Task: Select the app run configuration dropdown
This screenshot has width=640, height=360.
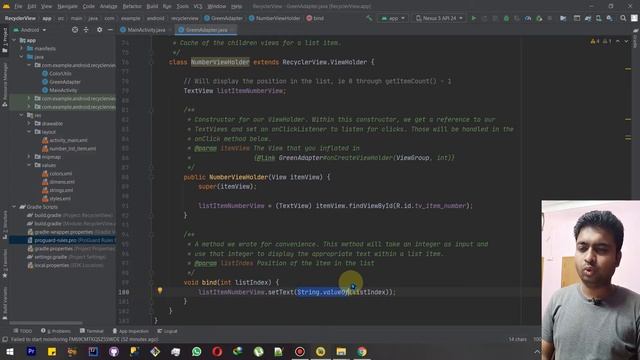Action: pos(393,18)
